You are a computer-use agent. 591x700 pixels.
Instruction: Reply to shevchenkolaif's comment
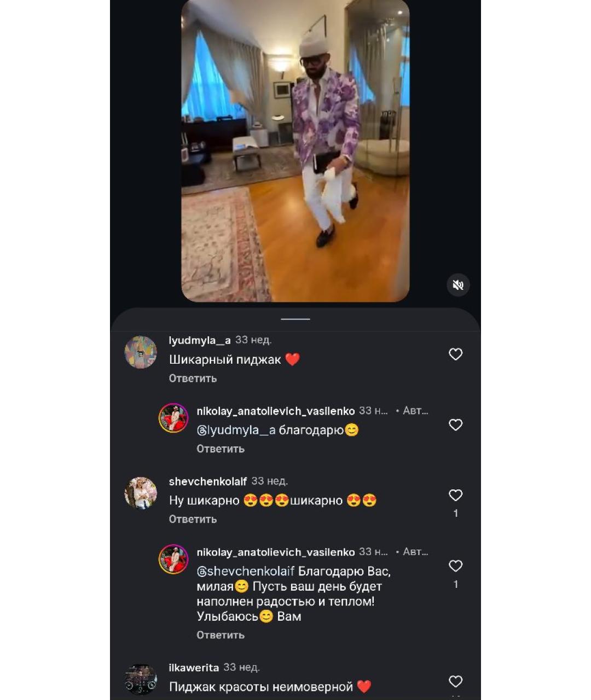click(193, 520)
